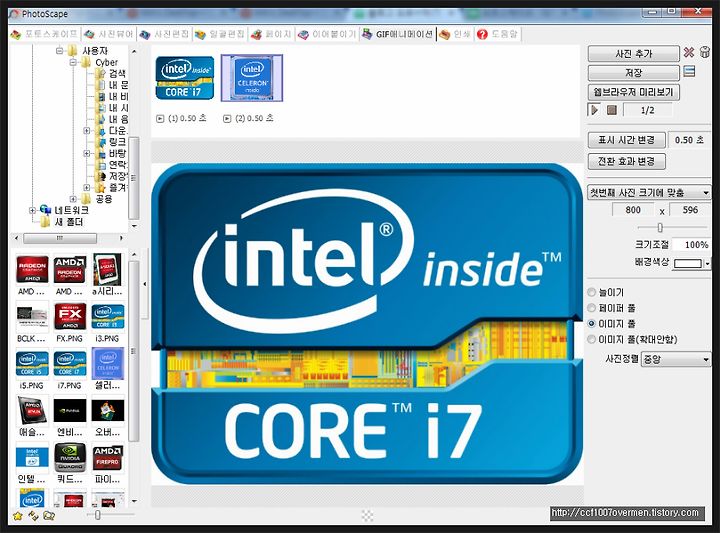The height and width of the screenshot is (533, 720).
Task: Select the 이미지 풀 radio option
Action: pyautogui.click(x=612, y=324)
